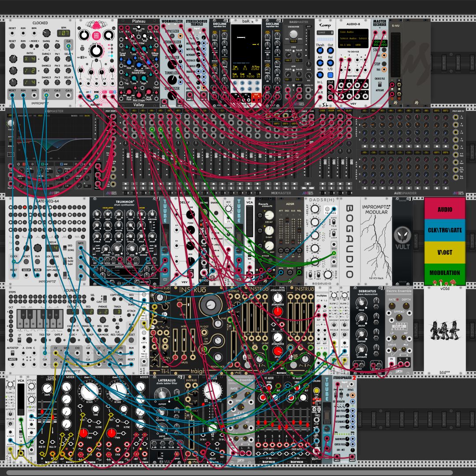Click the Foundry TRACK display
The width and height of the screenshot is (476, 476).
pyautogui.click(x=118, y=312)
